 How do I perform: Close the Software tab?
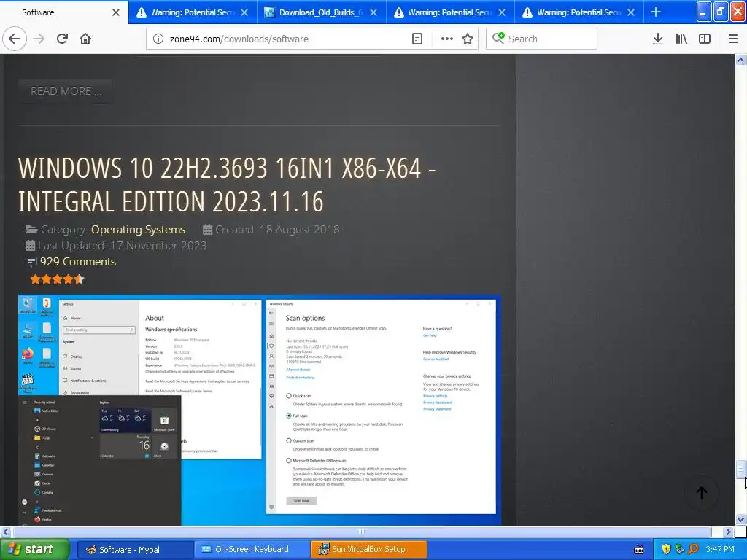[x=116, y=12]
